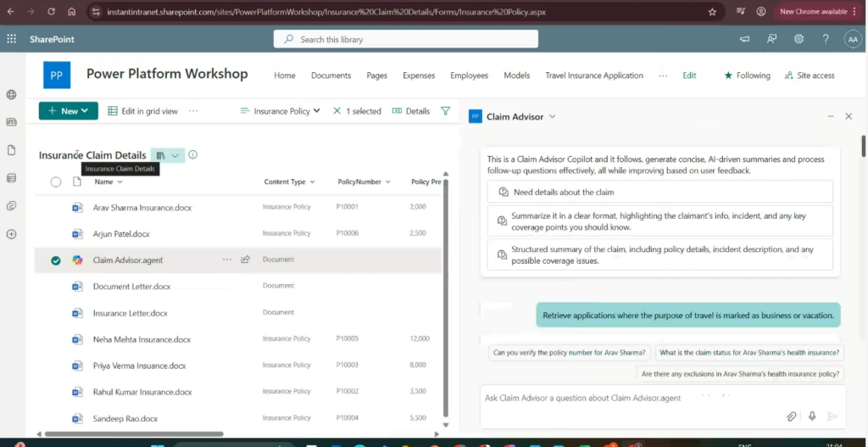This screenshot has height=447, width=868.
Task: Open the news icon in left rail
Action: tap(11, 122)
